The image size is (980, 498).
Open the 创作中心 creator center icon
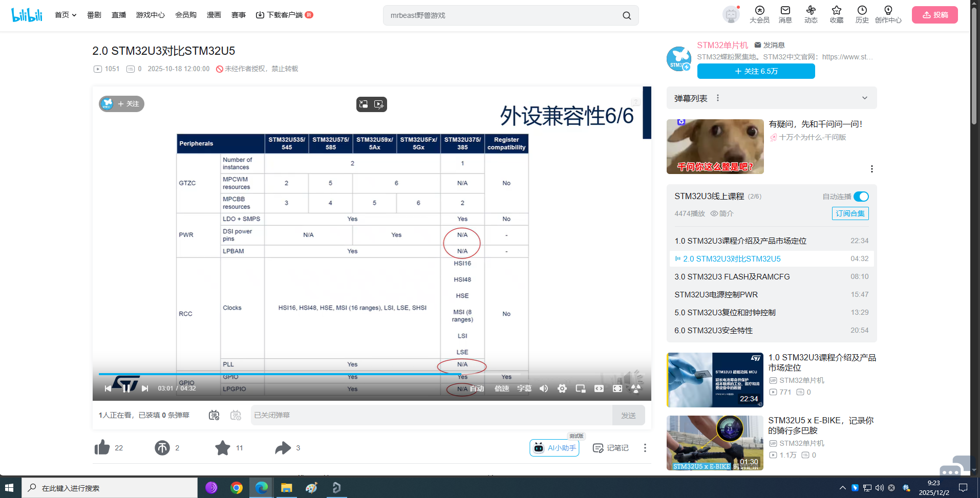(888, 15)
